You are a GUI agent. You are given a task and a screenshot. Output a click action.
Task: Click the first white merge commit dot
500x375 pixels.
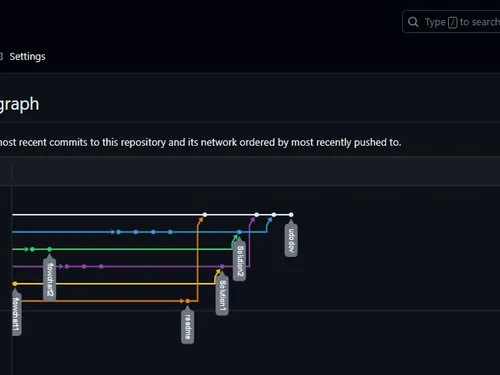[205, 215]
